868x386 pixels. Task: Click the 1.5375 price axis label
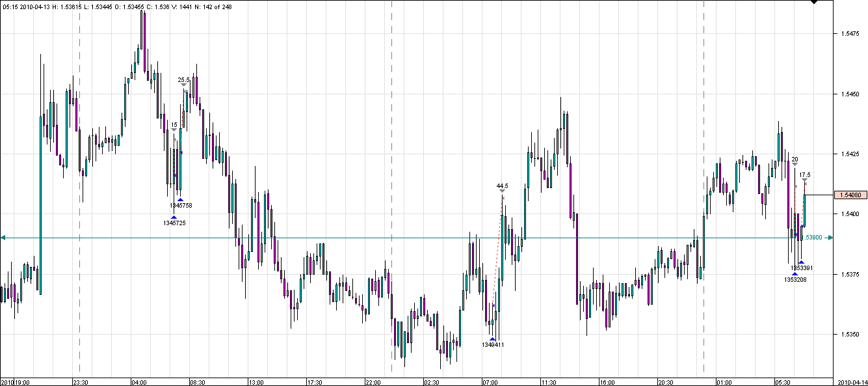[849, 275]
